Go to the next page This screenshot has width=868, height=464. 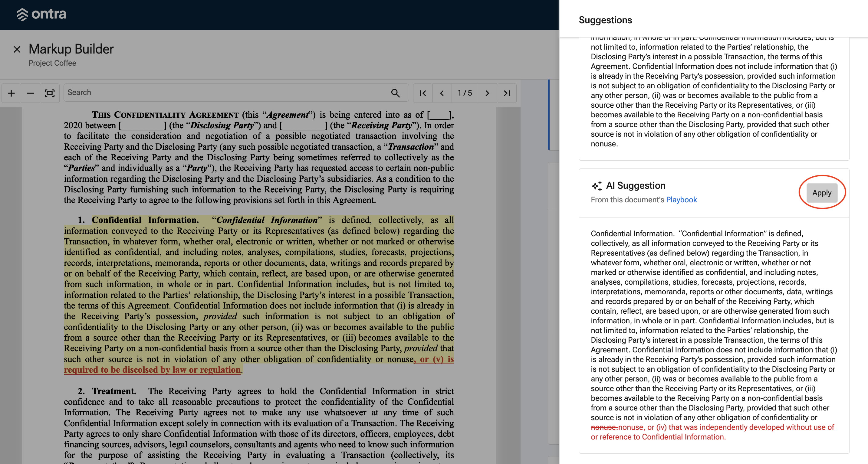point(487,93)
